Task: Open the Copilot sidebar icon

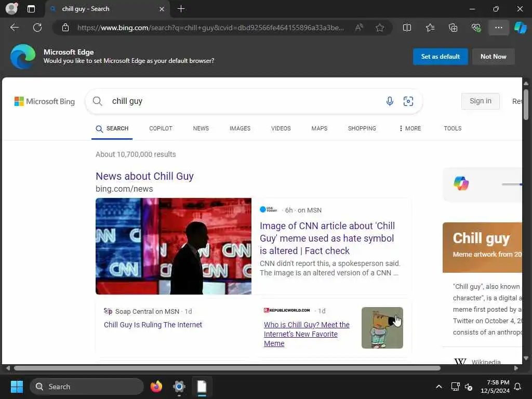Action: pyautogui.click(x=520, y=28)
